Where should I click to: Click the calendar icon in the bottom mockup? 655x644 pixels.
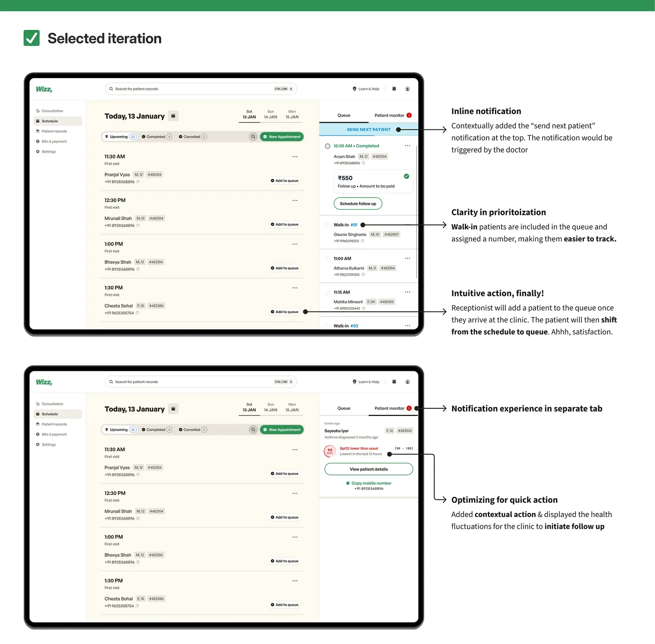coord(173,409)
